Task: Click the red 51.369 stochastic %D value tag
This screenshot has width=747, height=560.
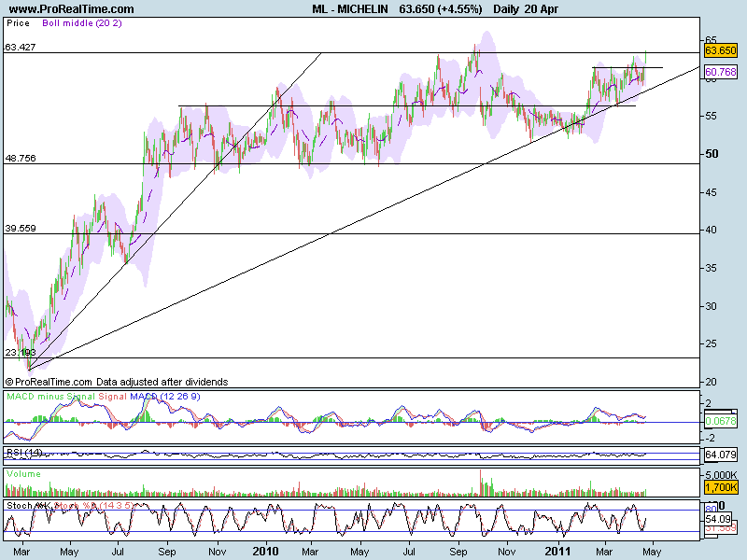Action: [720, 528]
